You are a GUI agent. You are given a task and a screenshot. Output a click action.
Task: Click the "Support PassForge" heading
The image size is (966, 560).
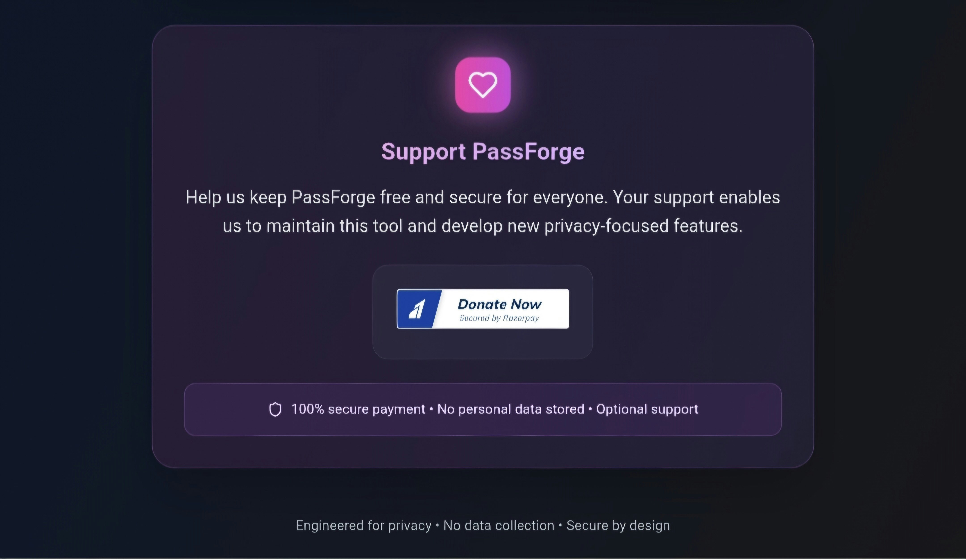(483, 151)
